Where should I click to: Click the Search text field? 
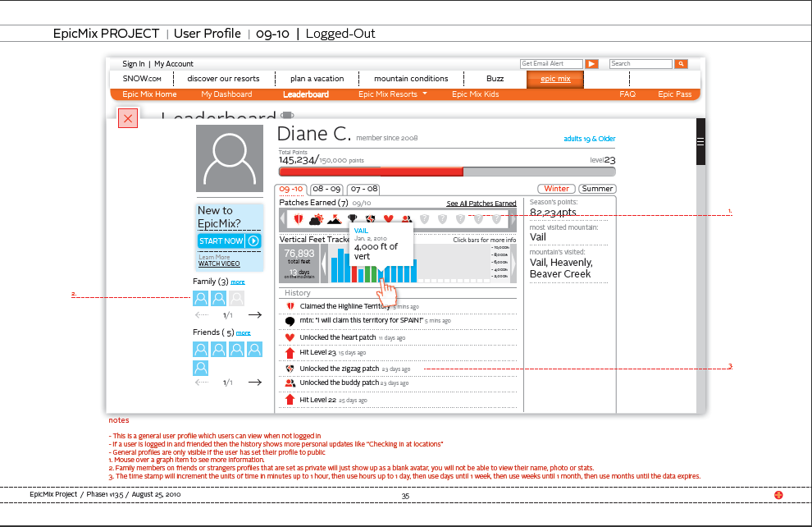pos(641,64)
